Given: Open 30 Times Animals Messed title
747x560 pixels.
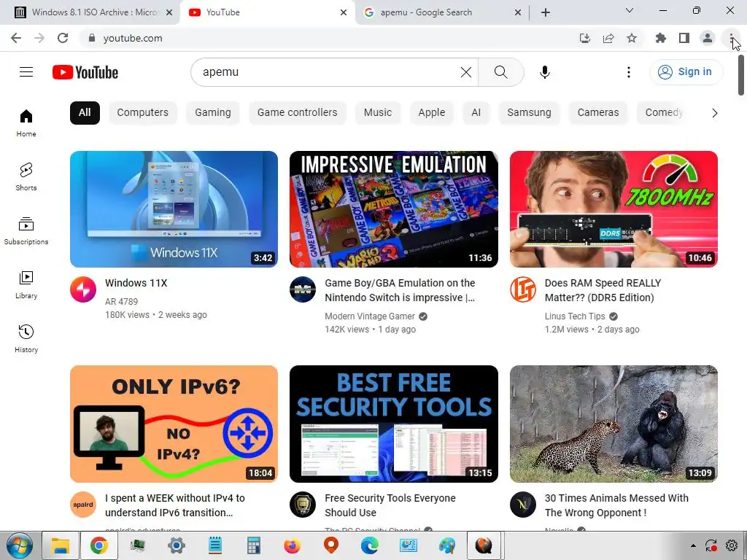Looking at the screenshot, I should tap(616, 505).
